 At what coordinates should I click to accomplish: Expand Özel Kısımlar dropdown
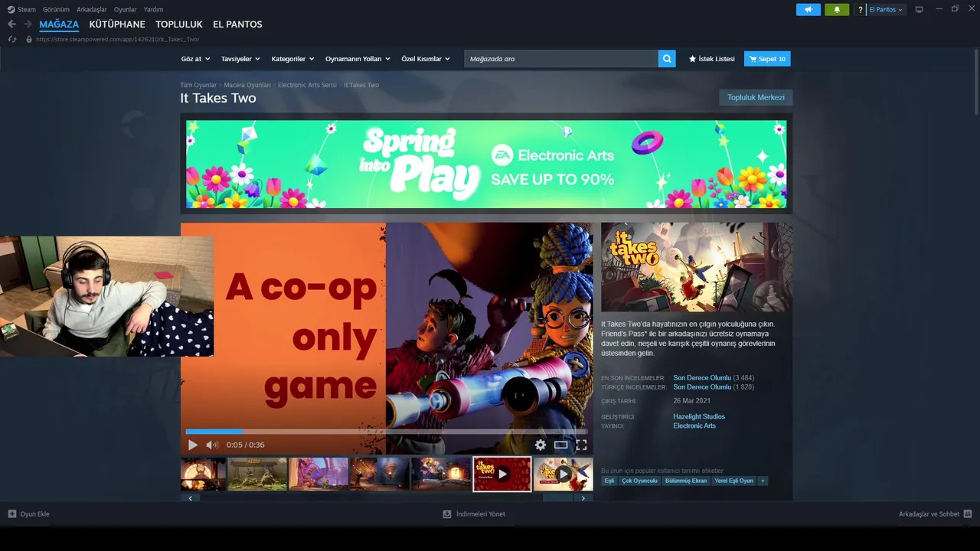(x=426, y=59)
